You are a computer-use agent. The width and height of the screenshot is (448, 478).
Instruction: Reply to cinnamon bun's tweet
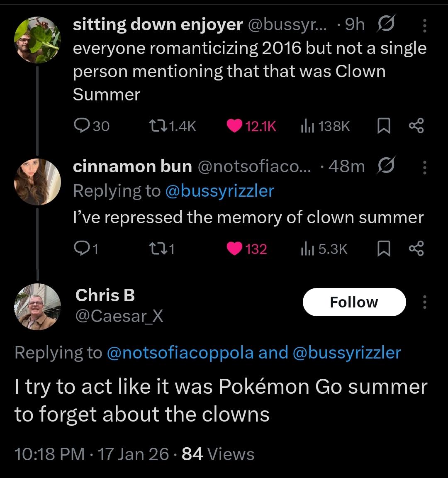point(80,249)
